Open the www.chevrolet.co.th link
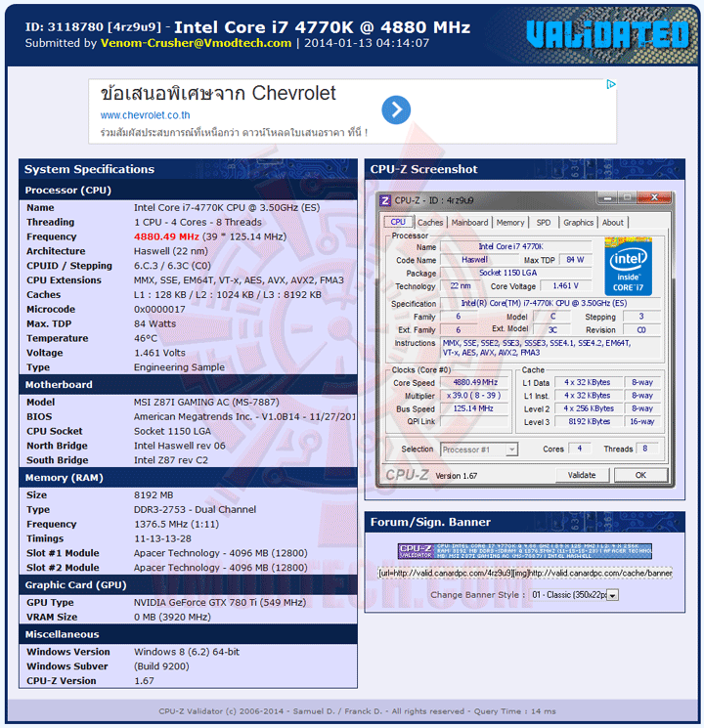 145,115
